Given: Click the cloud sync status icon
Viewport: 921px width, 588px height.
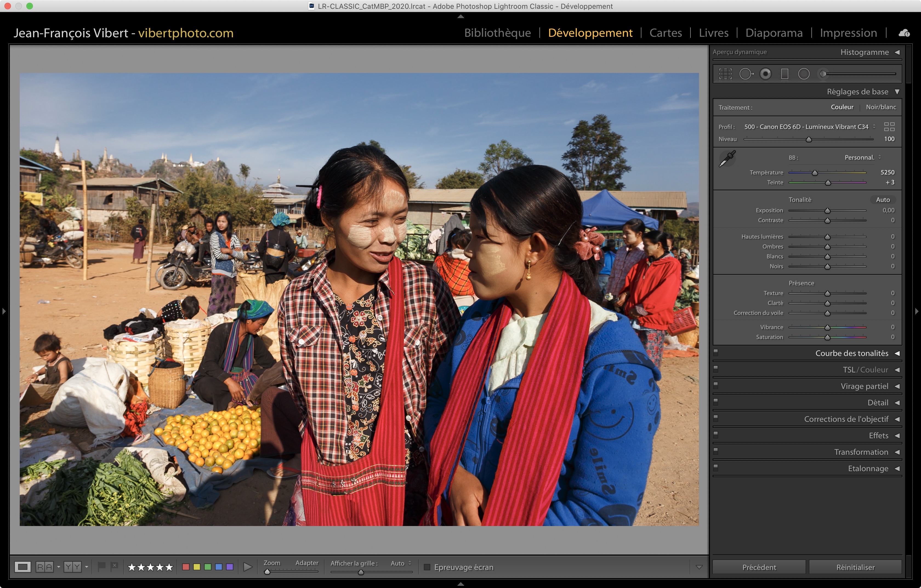Looking at the screenshot, I should click(904, 33).
